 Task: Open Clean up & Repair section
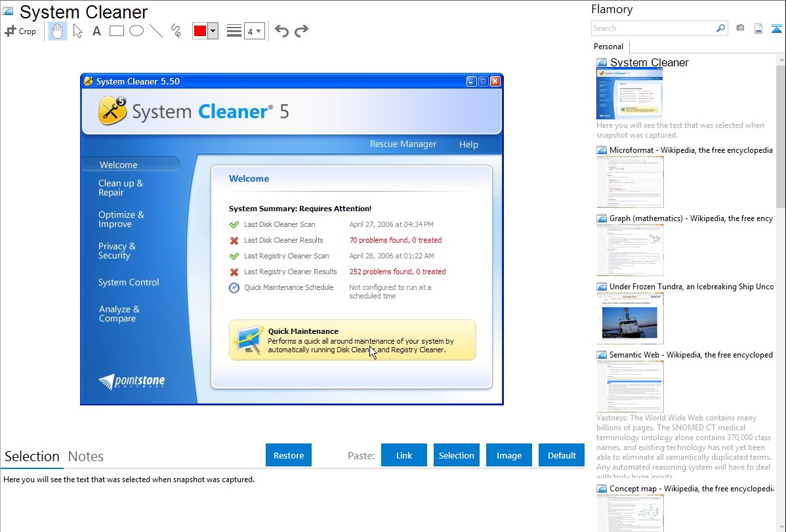tap(121, 188)
